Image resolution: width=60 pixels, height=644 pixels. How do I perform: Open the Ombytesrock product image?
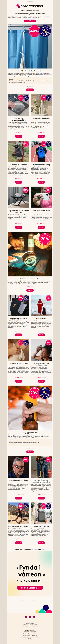41,306
